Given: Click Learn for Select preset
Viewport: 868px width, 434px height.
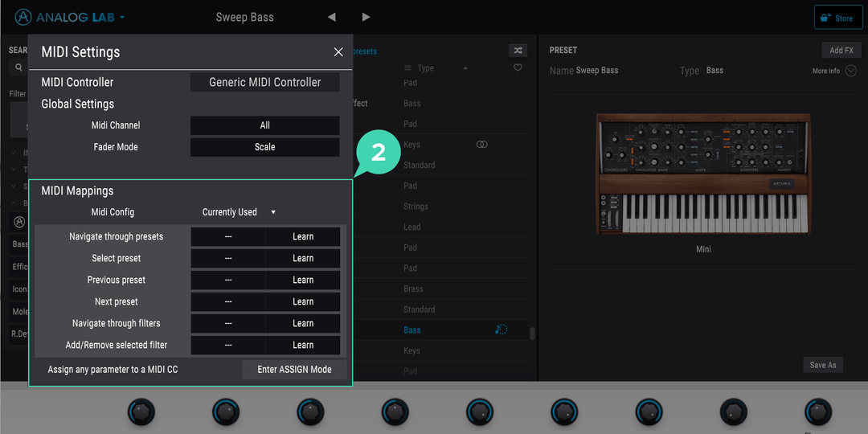Looking at the screenshot, I should click(303, 258).
